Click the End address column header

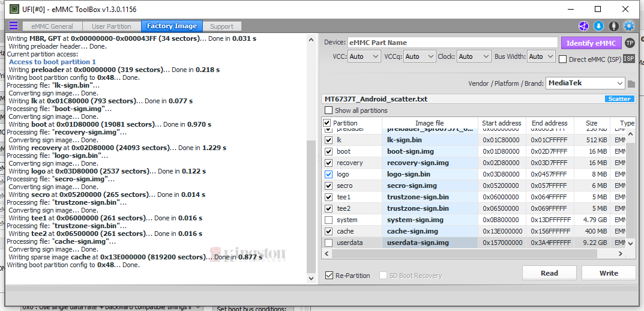coord(550,123)
